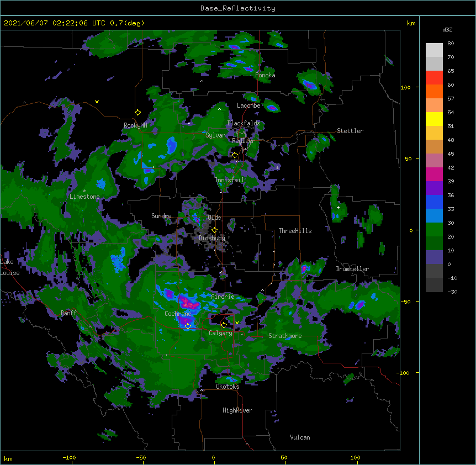The image size is (476, 465).
Task: Click the yellow diamond marker above Calgary
Action: pyautogui.click(x=224, y=325)
